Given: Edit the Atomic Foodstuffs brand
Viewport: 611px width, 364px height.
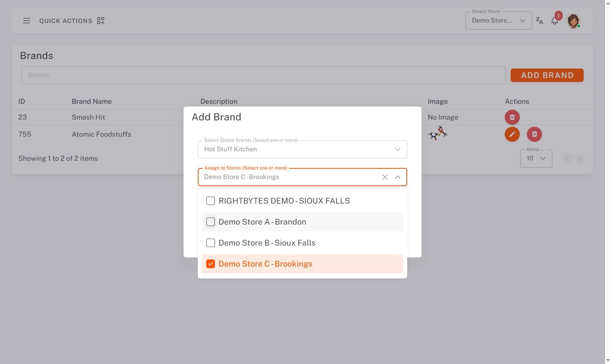Looking at the screenshot, I should (512, 134).
